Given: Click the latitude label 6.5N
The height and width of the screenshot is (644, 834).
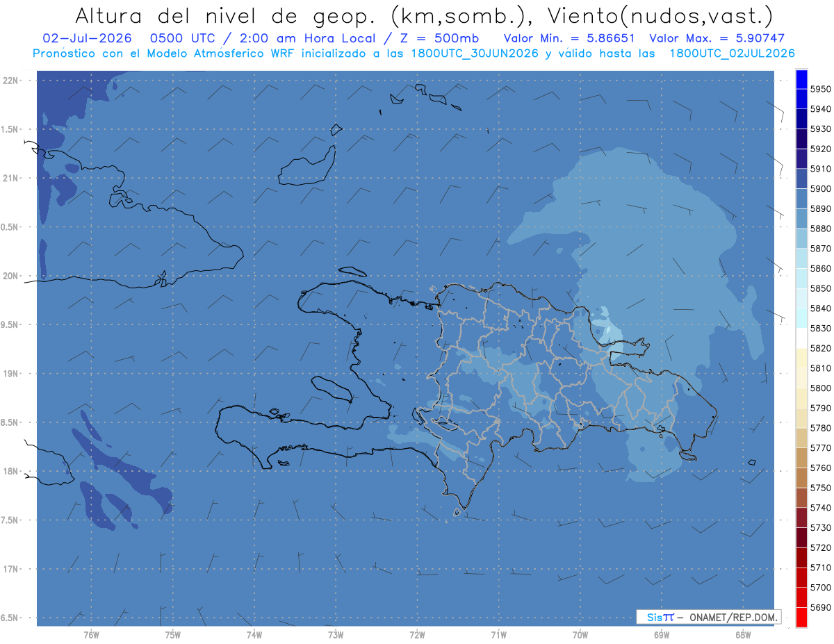Looking at the screenshot, I should pyautogui.click(x=10, y=618).
